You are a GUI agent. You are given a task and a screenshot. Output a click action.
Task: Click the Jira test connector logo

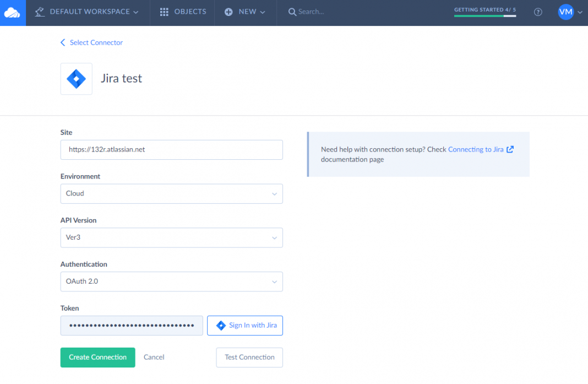76,78
